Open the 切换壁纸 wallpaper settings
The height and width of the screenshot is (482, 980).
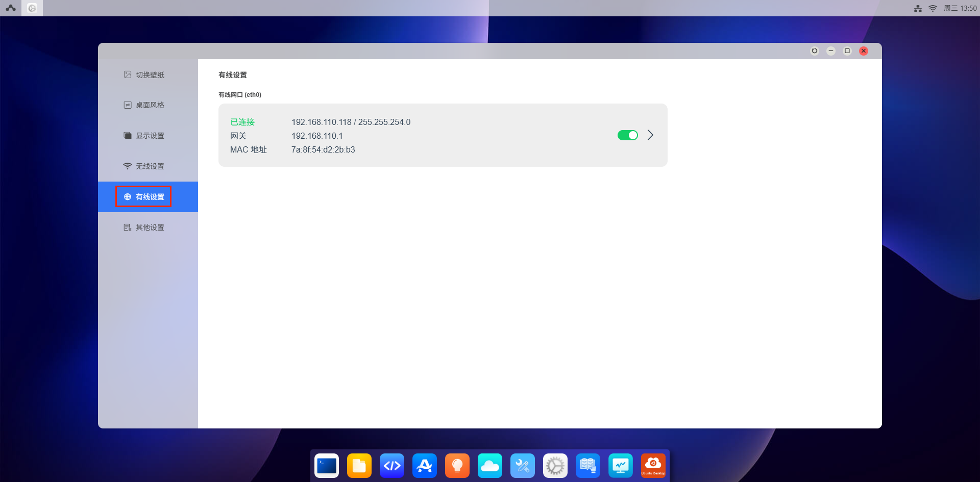coord(144,74)
